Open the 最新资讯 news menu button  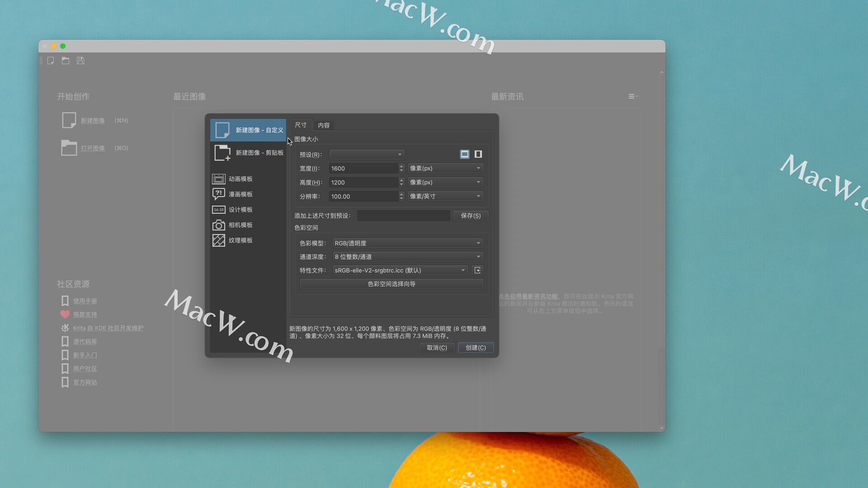point(633,96)
